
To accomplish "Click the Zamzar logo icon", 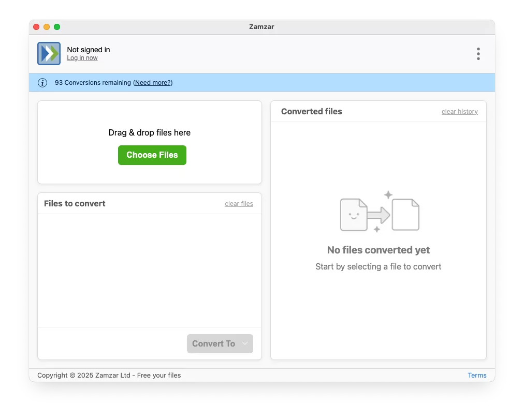I will click(x=49, y=53).
